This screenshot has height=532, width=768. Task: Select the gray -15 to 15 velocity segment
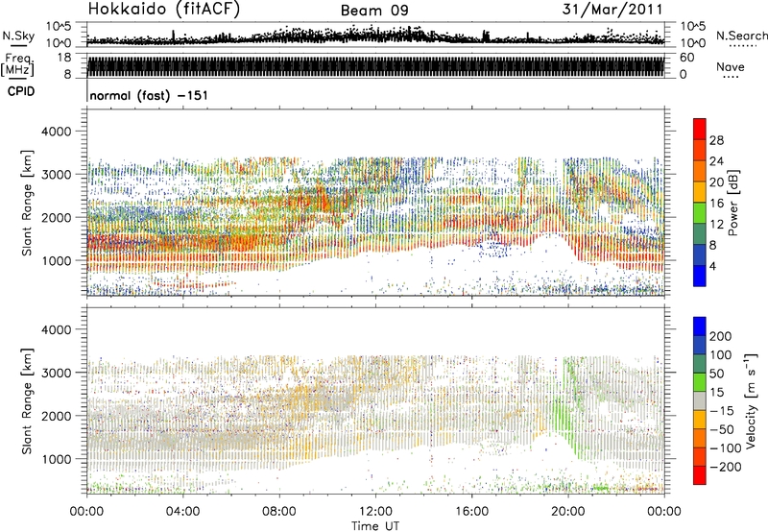click(x=700, y=401)
